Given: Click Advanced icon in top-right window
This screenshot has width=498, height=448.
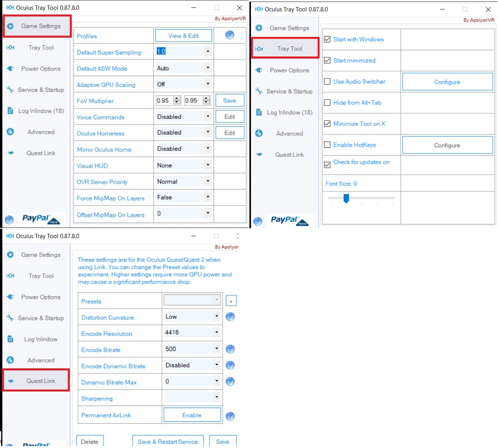Looking at the screenshot, I should pos(259,133).
